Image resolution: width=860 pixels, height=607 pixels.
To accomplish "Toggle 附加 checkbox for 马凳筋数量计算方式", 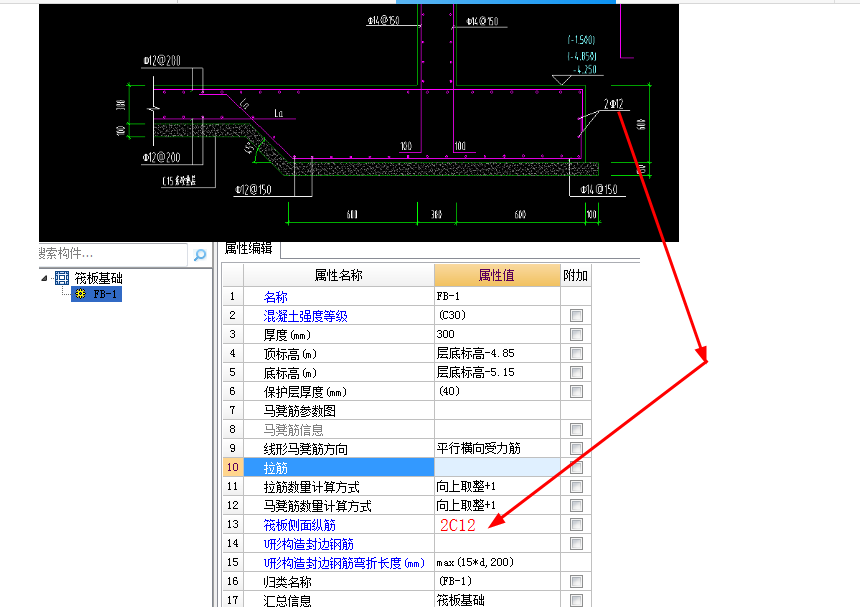I will 576,506.
